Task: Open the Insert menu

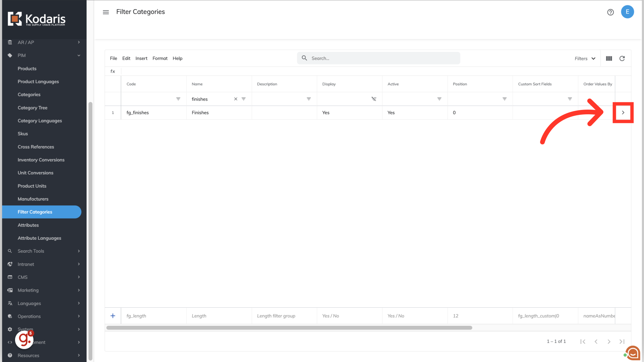Action: tap(141, 58)
